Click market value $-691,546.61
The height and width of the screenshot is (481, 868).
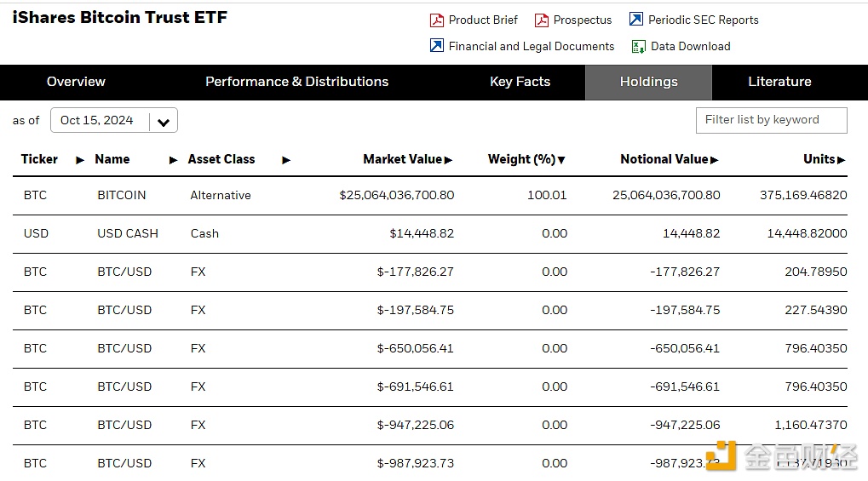click(415, 387)
